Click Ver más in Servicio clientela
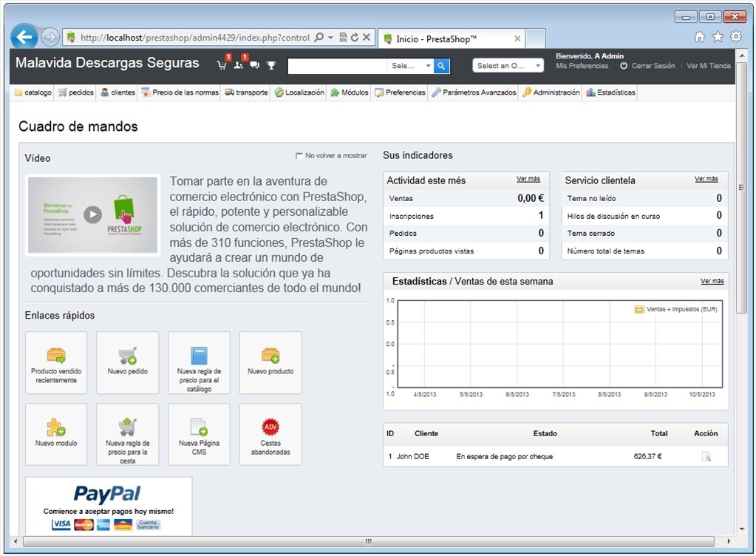 pos(706,179)
